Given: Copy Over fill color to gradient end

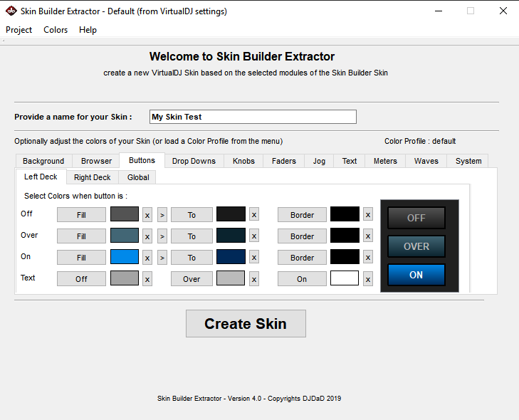Looking at the screenshot, I should [x=162, y=236].
